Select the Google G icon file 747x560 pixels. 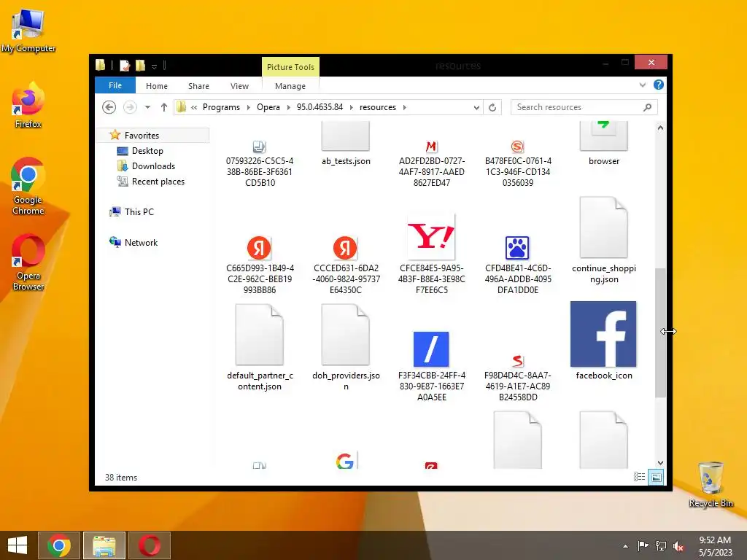click(x=345, y=461)
